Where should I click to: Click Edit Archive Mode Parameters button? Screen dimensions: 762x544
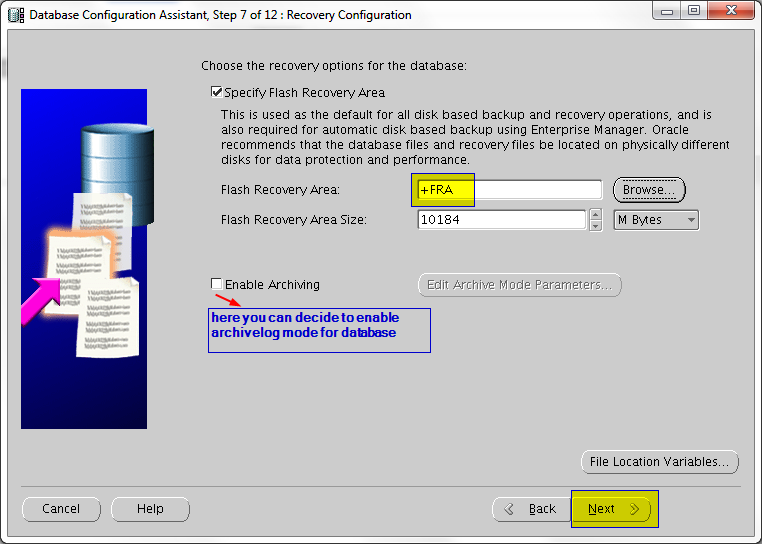519,285
